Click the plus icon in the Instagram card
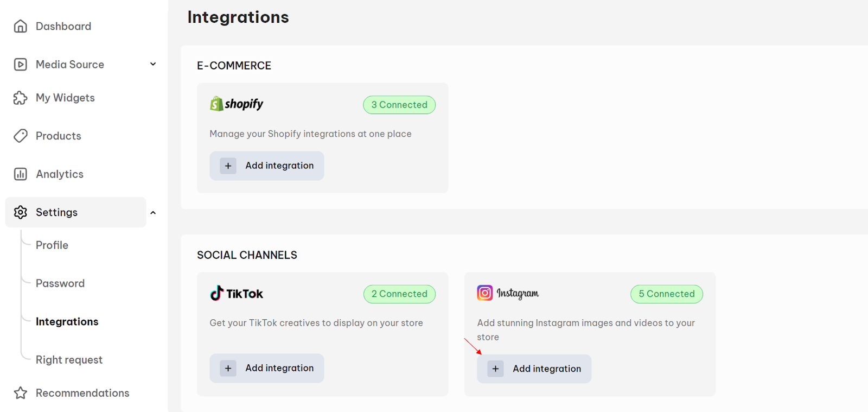 pyautogui.click(x=495, y=369)
